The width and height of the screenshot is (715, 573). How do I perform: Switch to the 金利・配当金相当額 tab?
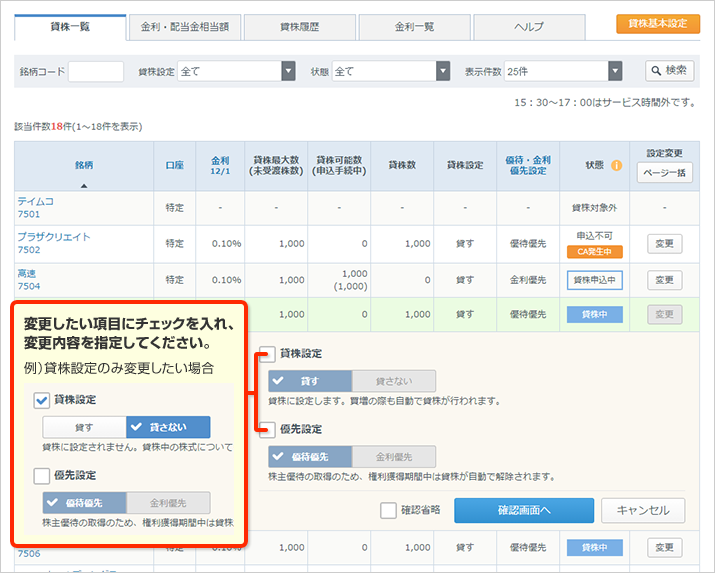click(x=184, y=27)
